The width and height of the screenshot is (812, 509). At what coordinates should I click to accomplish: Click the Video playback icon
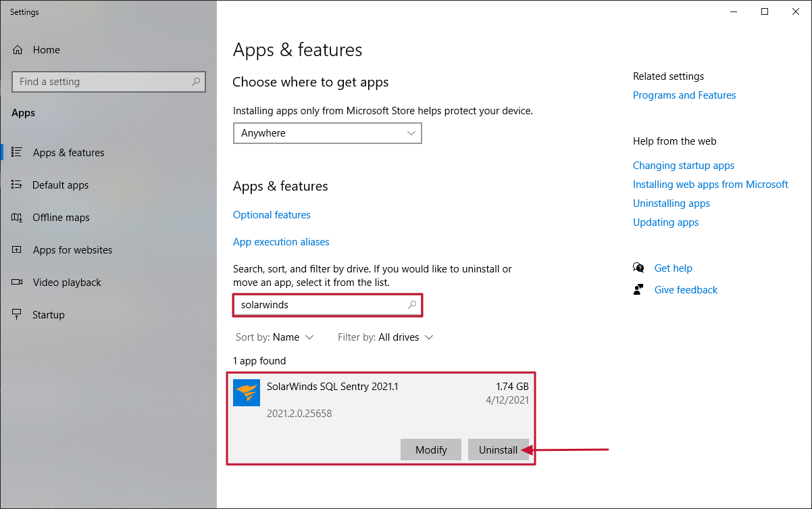(18, 283)
